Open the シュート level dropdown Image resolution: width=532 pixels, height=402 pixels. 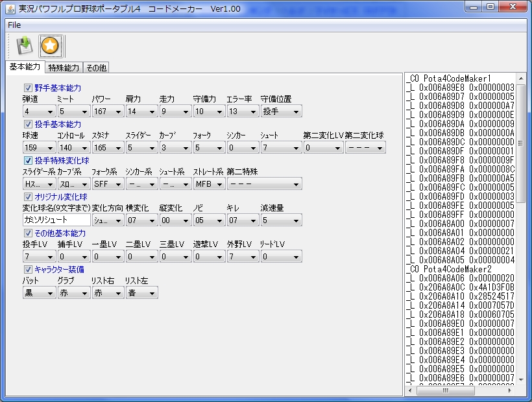[281, 147]
